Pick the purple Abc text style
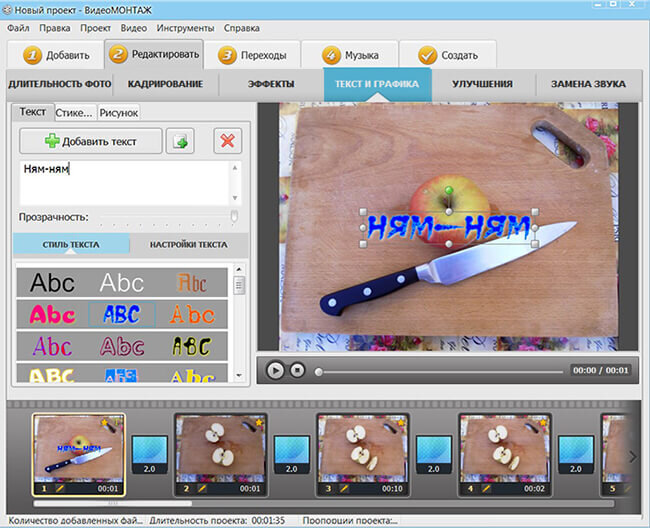 pos(52,346)
